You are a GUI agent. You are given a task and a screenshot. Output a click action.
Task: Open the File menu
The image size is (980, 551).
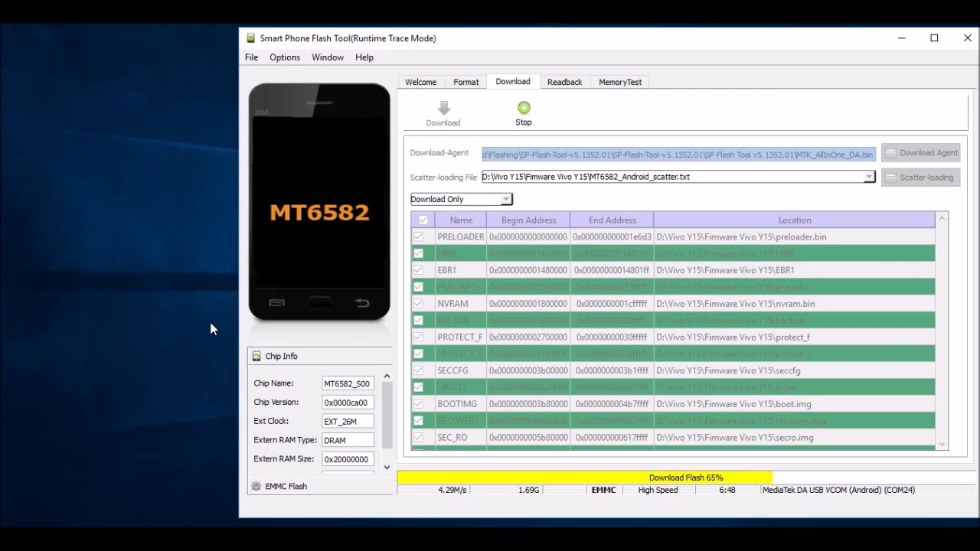tap(251, 57)
